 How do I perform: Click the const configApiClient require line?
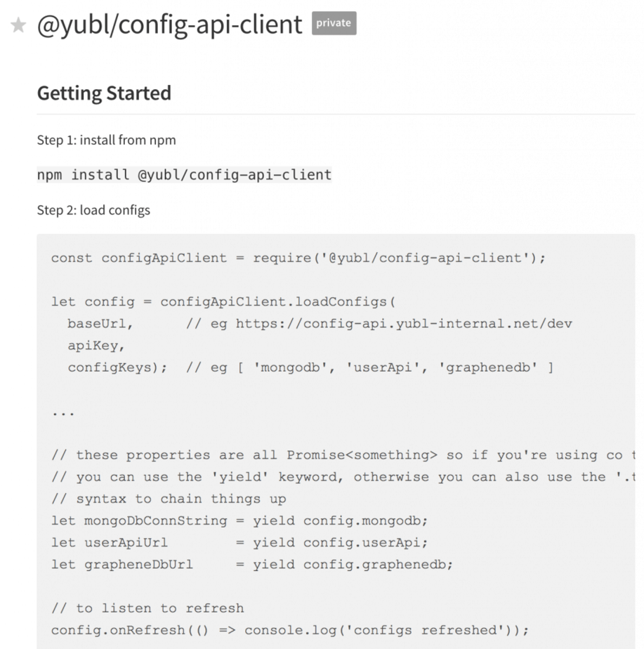298,258
